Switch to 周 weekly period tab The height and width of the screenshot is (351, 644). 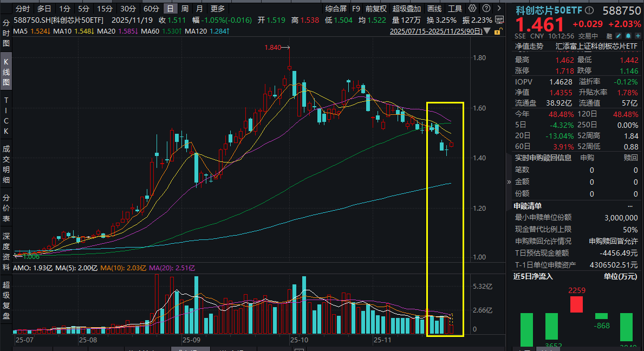(185, 9)
